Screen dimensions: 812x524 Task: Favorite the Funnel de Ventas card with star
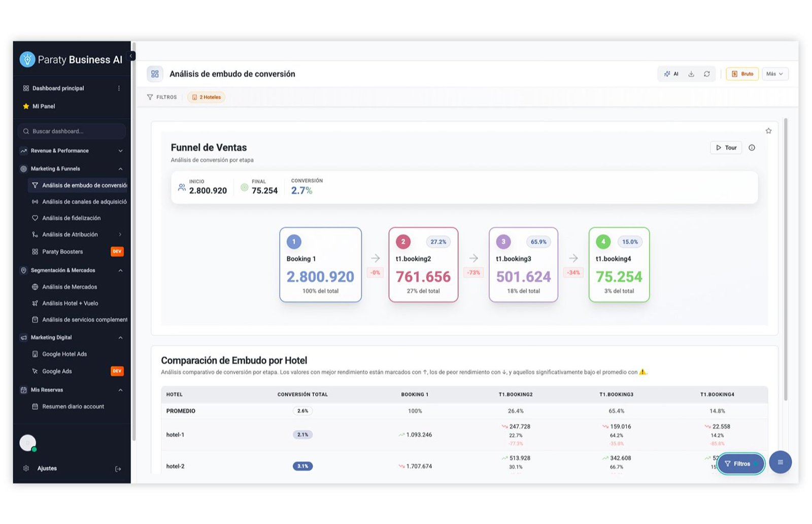tap(768, 131)
